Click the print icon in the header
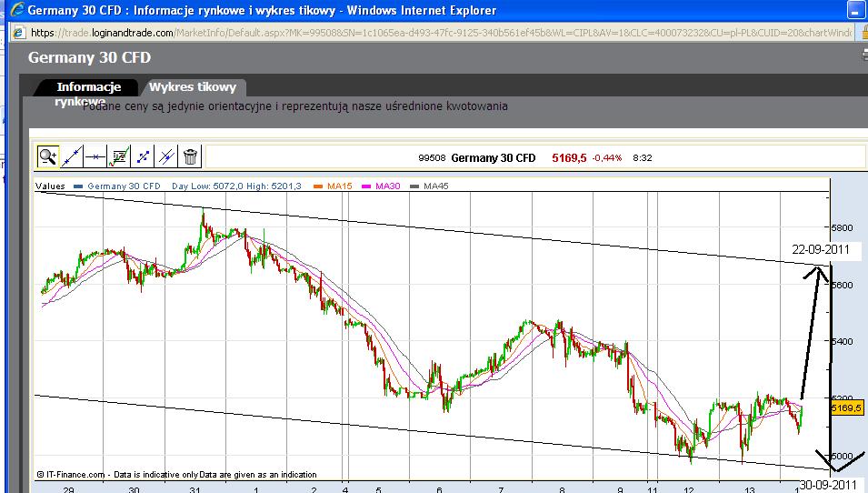This screenshot has height=493, width=868. 863,56
